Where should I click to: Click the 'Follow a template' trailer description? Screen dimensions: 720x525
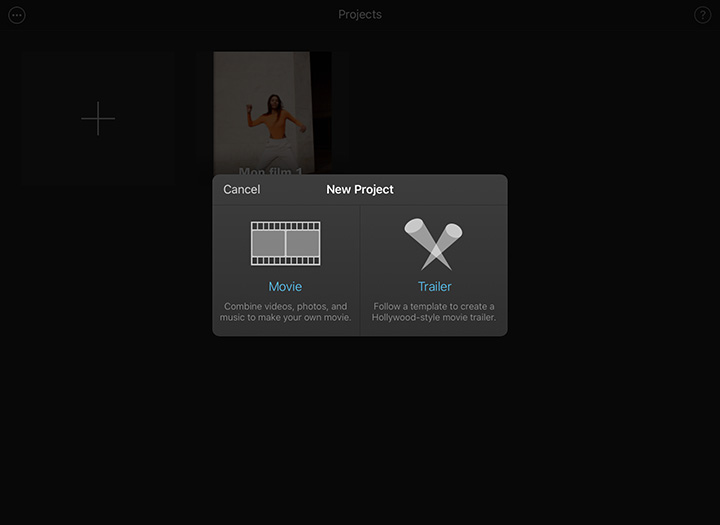tap(434, 312)
